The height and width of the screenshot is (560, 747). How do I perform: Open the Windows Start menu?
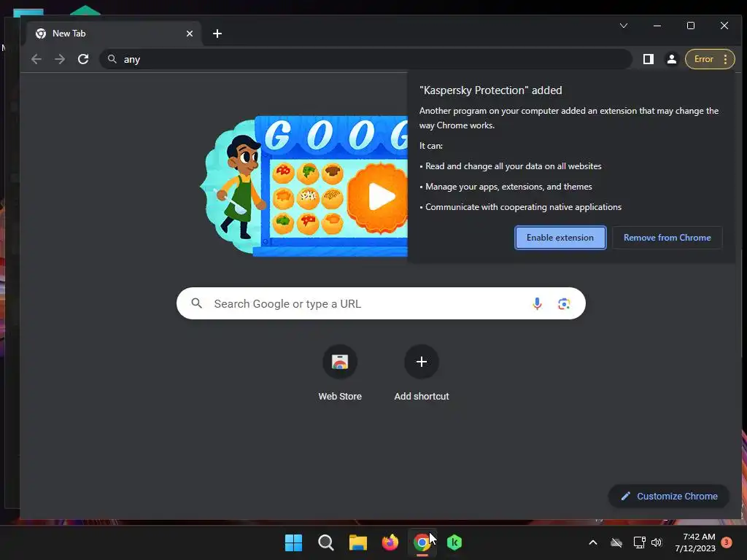[293, 542]
